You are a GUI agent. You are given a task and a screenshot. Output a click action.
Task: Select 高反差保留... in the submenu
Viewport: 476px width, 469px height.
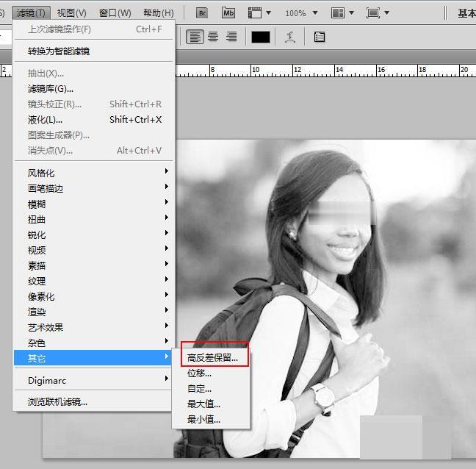[x=212, y=358]
